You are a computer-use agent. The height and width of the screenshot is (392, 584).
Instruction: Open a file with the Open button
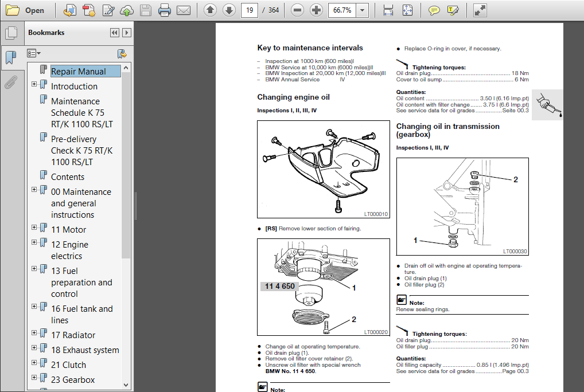tap(25, 10)
